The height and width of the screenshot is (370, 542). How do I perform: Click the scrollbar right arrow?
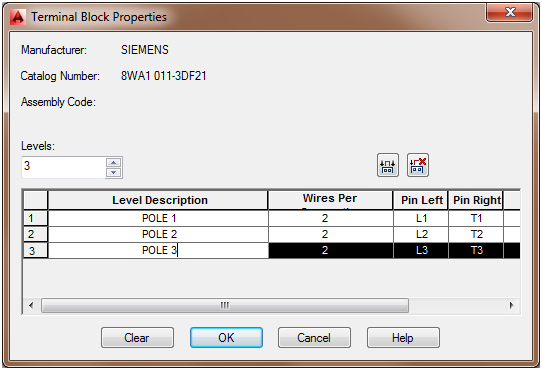click(x=512, y=305)
